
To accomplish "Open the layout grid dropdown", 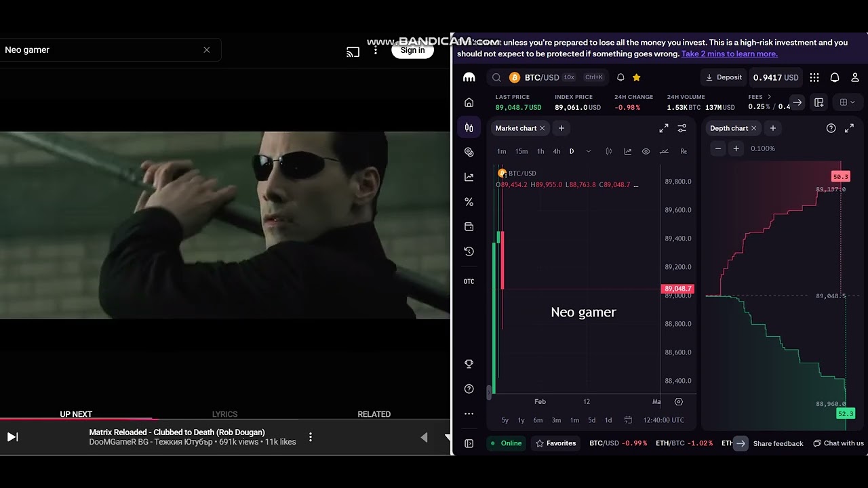I will [847, 102].
